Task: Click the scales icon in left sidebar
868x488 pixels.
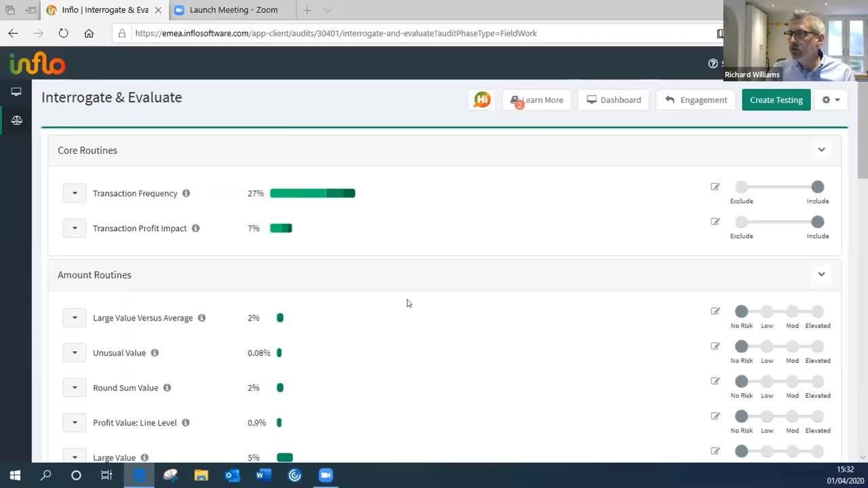Action: (x=16, y=121)
